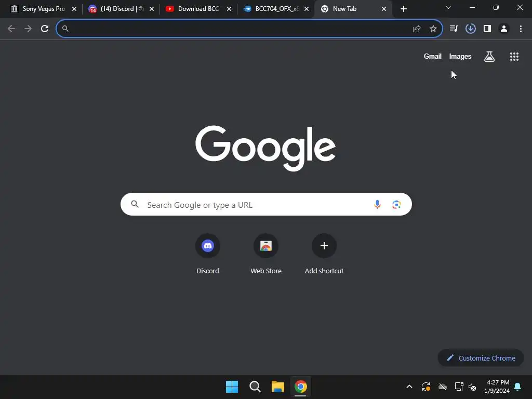Open the Search Labs flask icon
The height and width of the screenshot is (399, 532).
[x=489, y=56]
